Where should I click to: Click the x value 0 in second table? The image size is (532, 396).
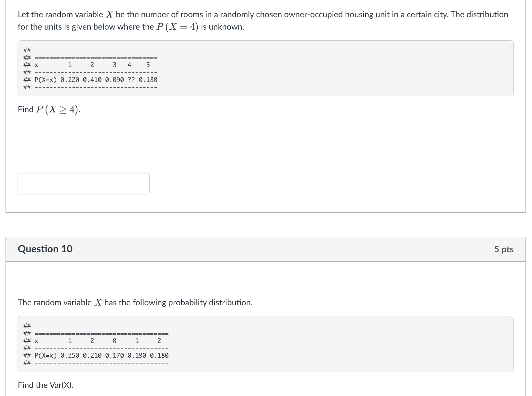(114, 341)
